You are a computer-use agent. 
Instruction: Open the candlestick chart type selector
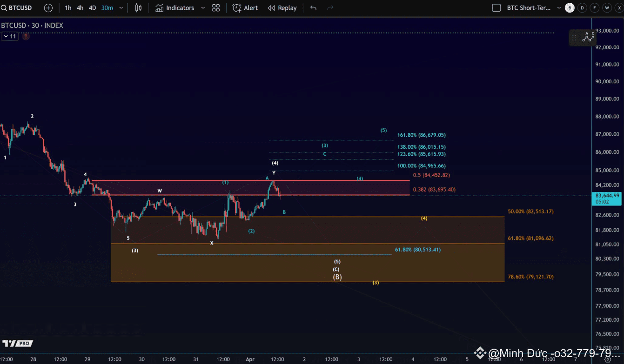138,8
